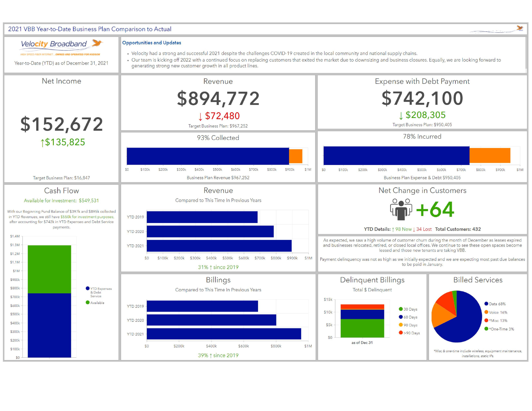Click the Net Income value $152,672
The width and height of the screenshot is (532, 411).
61,124
